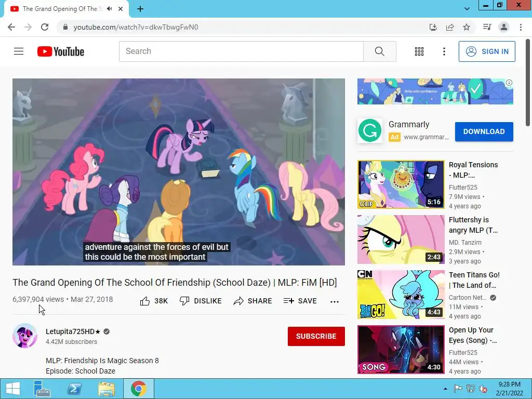Screen dimensions: 532x399
Task: Close The Grand Opening tab
Action: 121,9
